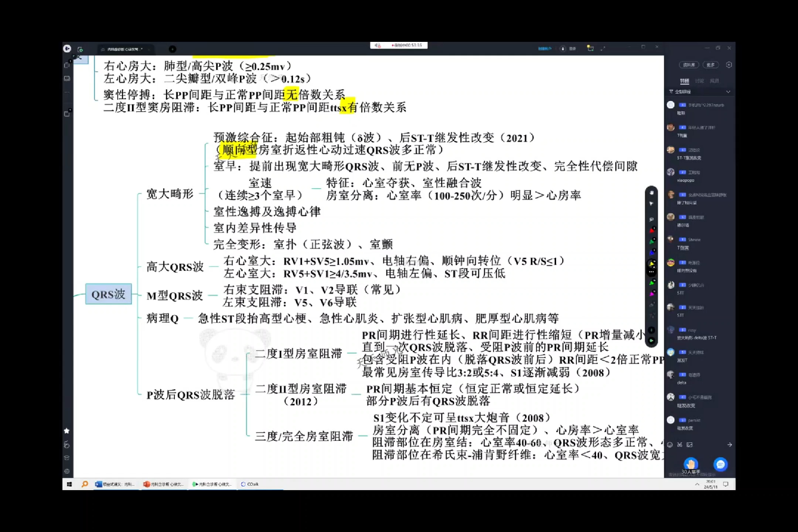798x532 pixels.
Task: Open the book icon in left sidebar
Action: point(67,78)
